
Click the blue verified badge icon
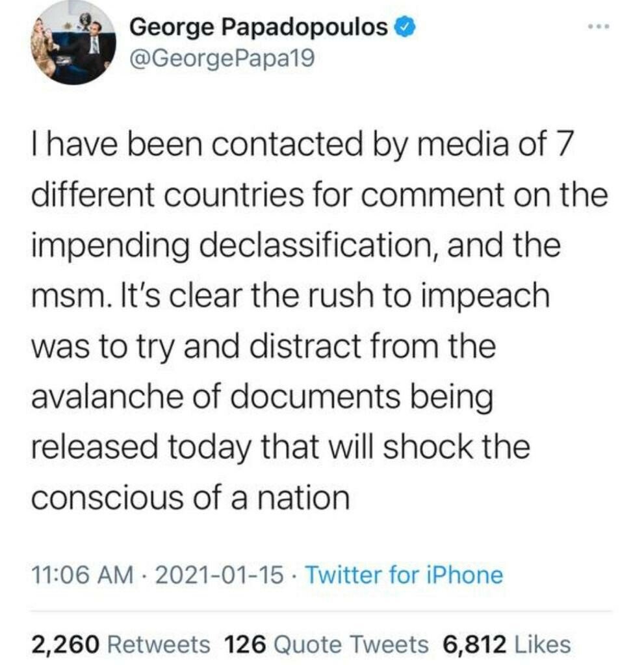click(406, 27)
